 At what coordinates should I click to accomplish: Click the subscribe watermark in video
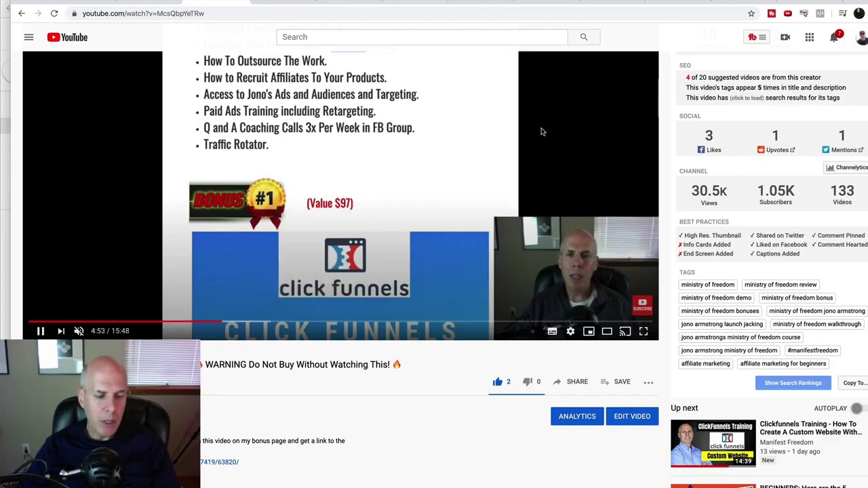tap(642, 305)
